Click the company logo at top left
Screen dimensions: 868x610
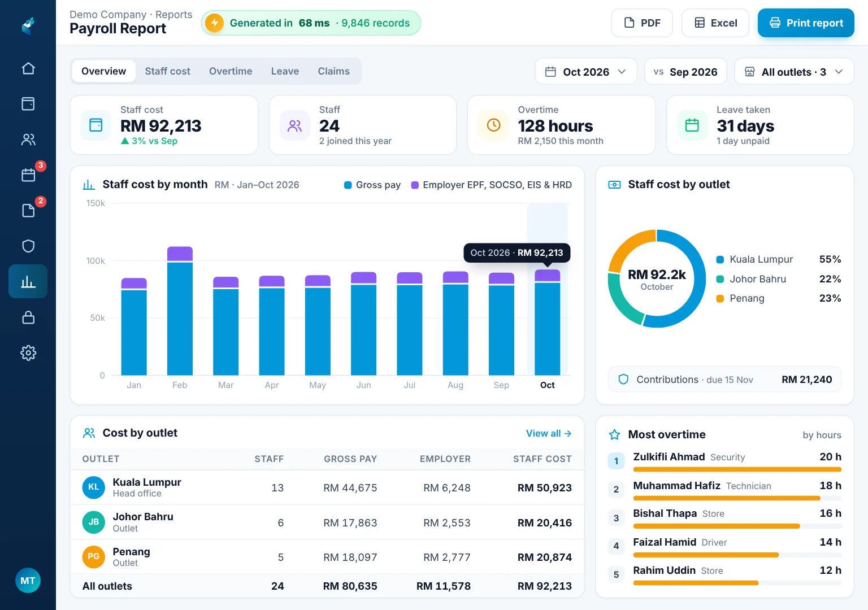point(28,25)
